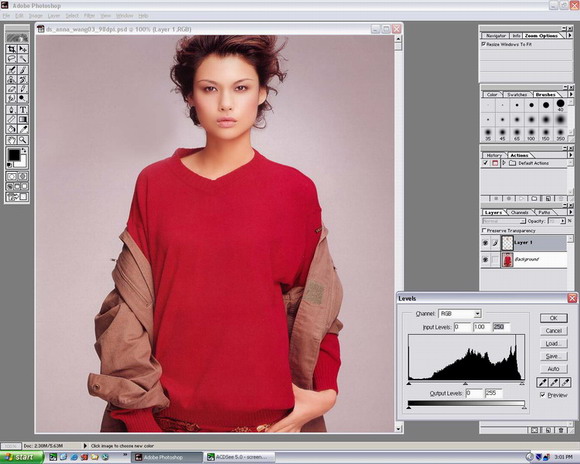
Task: Switch to Quick Mask mode
Action: tap(23, 176)
